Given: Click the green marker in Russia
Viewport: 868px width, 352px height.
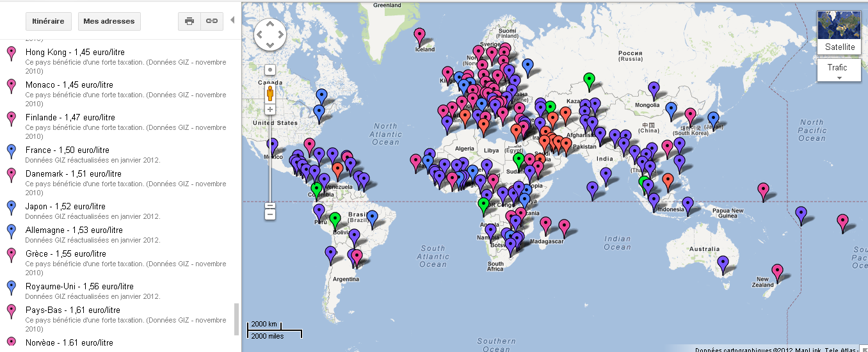Looking at the screenshot, I should coord(590,80).
